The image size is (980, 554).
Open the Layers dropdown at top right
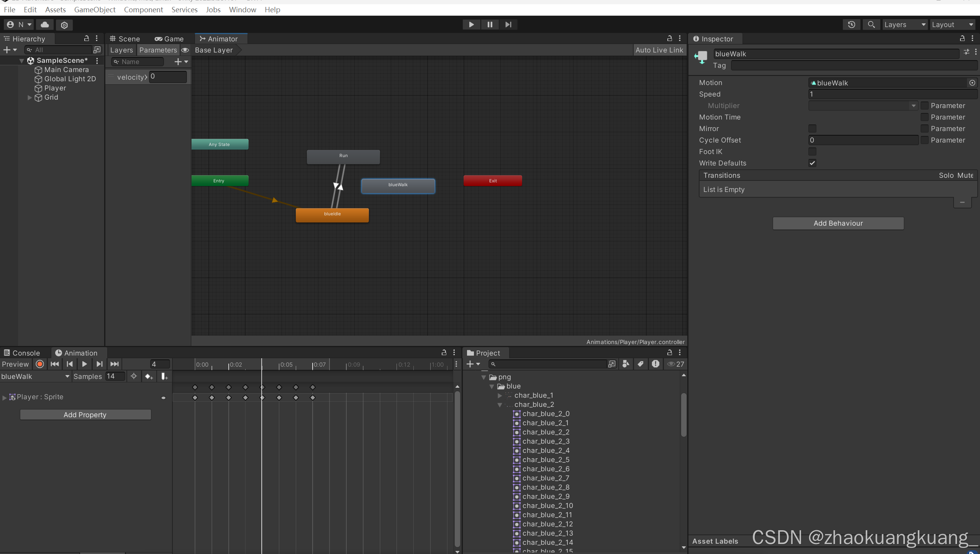point(905,25)
